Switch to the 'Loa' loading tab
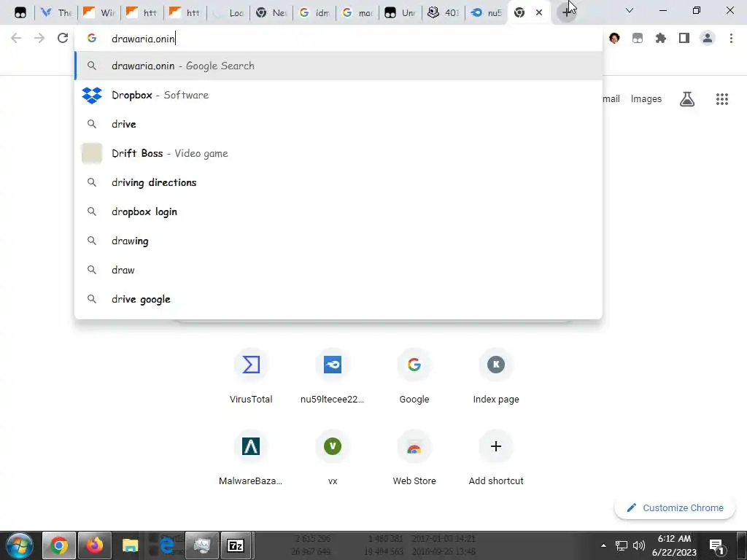 tap(228, 12)
